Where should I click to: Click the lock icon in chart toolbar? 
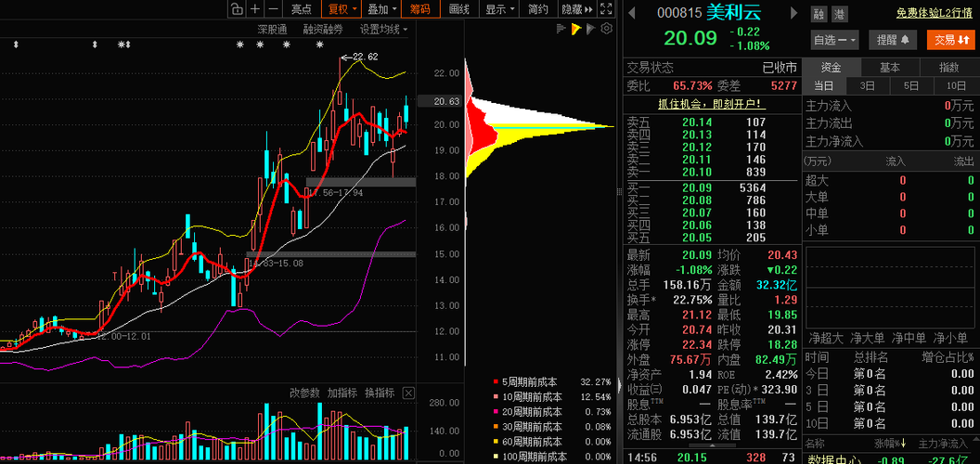tap(237, 8)
